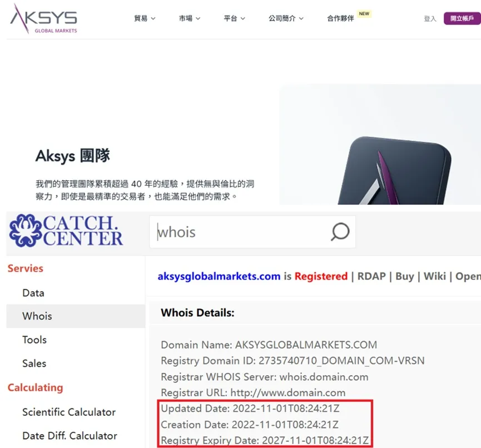Select Whois in the sidebar

pyautogui.click(x=76, y=316)
